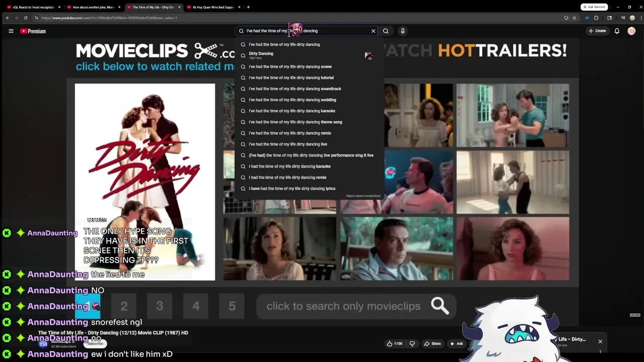This screenshot has height=362, width=644.
Task: Click the Share button under the video
Action: tap(432, 344)
